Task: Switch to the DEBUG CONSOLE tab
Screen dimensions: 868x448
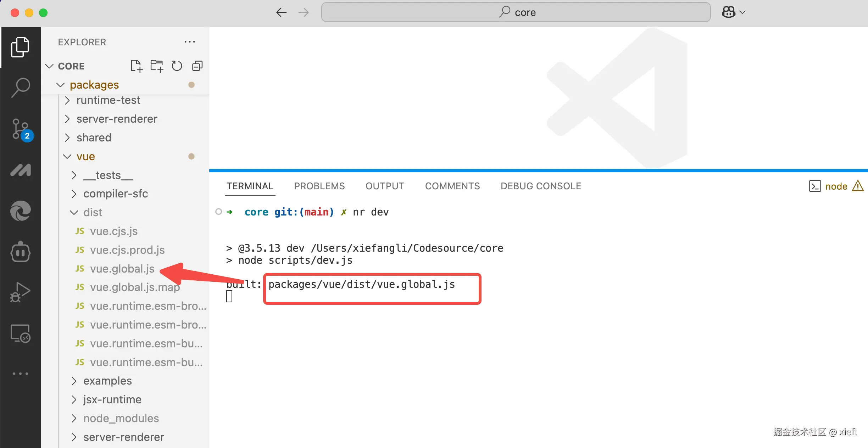Action: (540, 186)
